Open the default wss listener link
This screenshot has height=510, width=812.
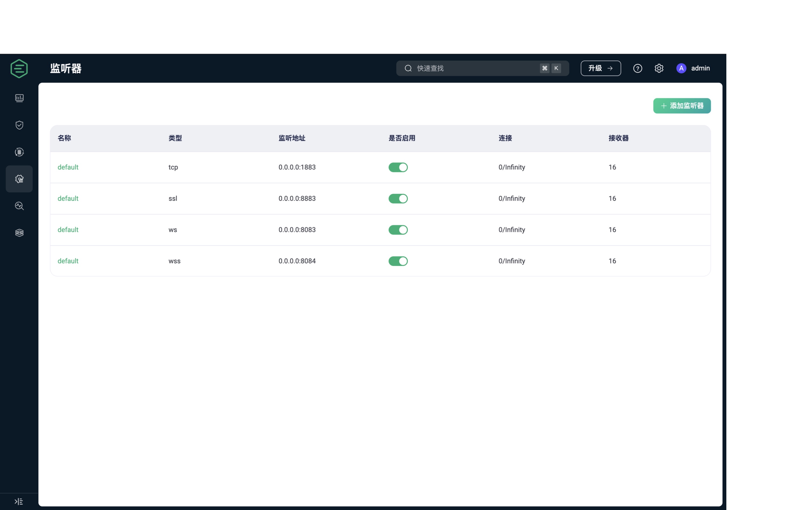coord(68,261)
